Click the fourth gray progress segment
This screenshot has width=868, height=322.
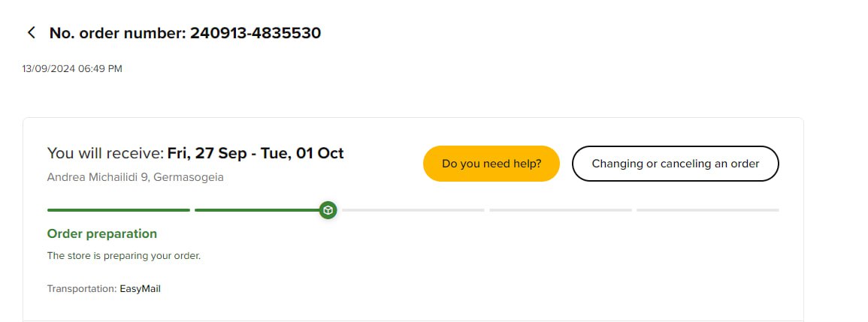560,210
